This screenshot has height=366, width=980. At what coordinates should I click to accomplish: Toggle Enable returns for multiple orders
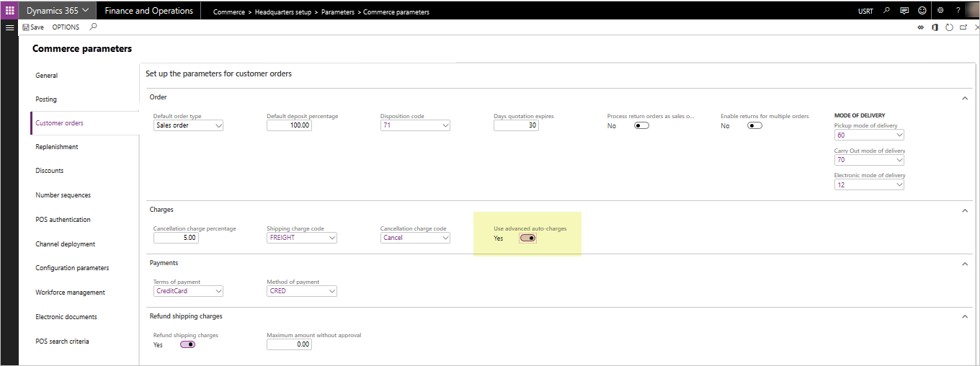(x=754, y=125)
